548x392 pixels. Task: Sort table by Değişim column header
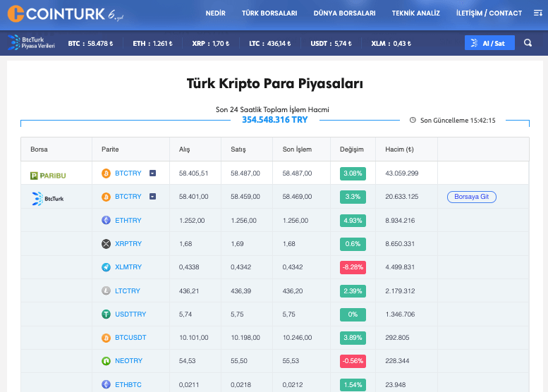coord(351,149)
